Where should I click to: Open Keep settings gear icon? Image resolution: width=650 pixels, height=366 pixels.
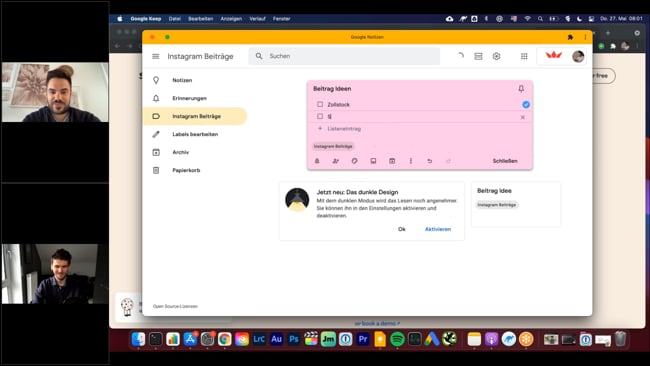[x=496, y=56]
